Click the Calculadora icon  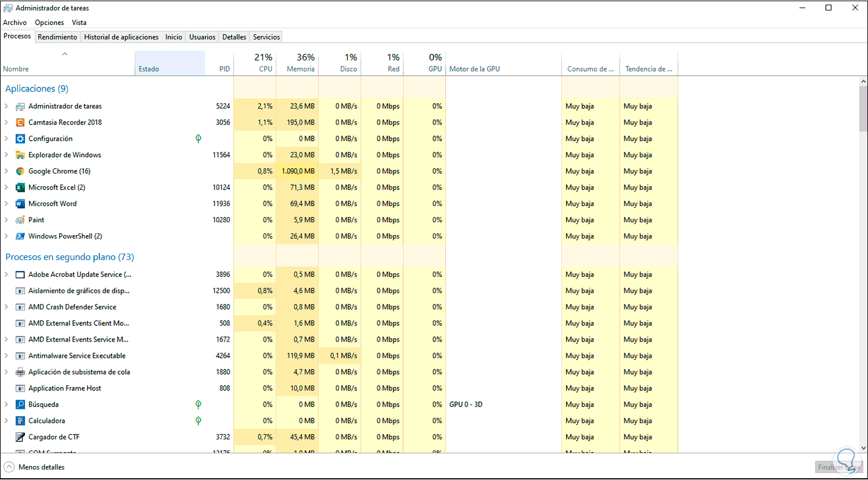(20, 421)
